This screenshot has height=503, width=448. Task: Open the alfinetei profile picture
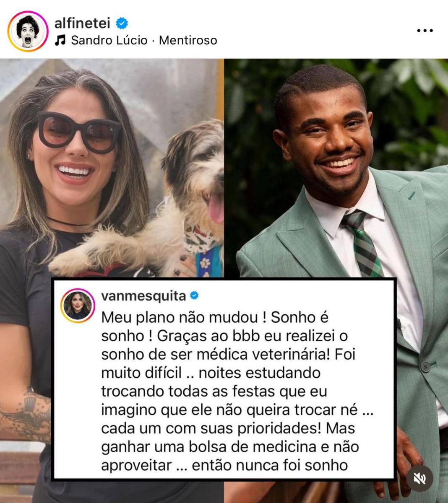(28, 31)
